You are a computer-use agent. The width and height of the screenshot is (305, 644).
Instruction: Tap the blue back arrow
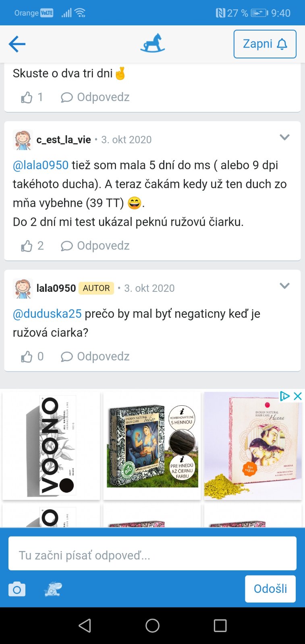pyautogui.click(x=17, y=44)
